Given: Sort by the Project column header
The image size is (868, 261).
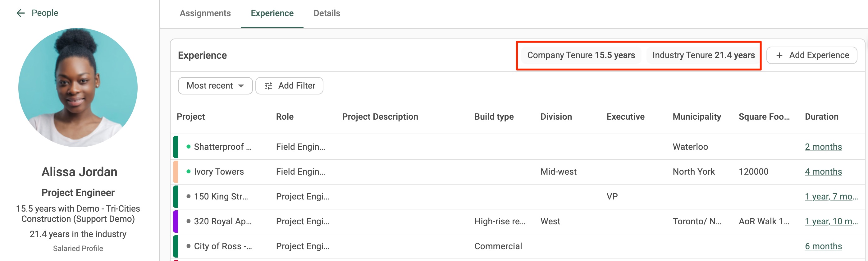Looking at the screenshot, I should [191, 117].
